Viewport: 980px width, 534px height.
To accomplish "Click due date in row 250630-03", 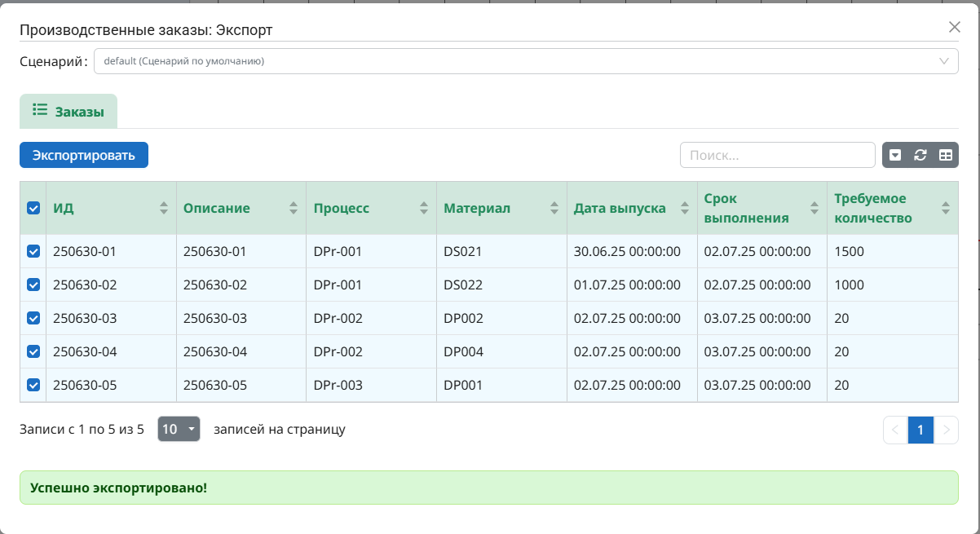I will pos(762,319).
